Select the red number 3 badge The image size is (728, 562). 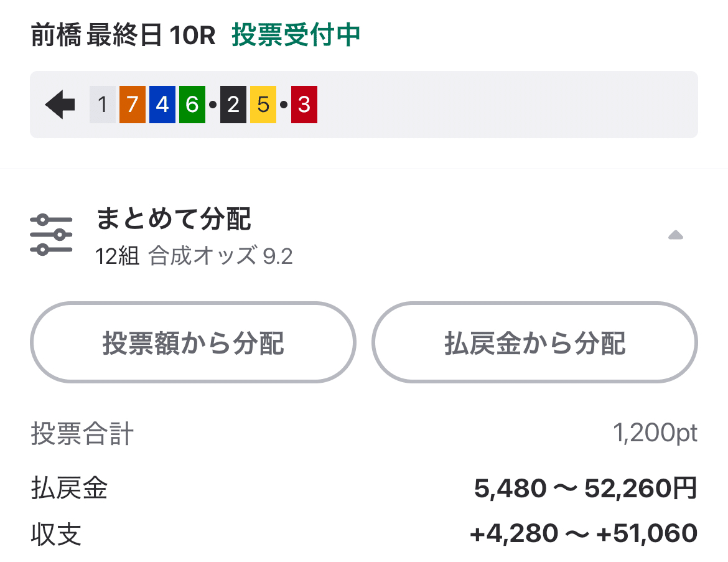[304, 105]
